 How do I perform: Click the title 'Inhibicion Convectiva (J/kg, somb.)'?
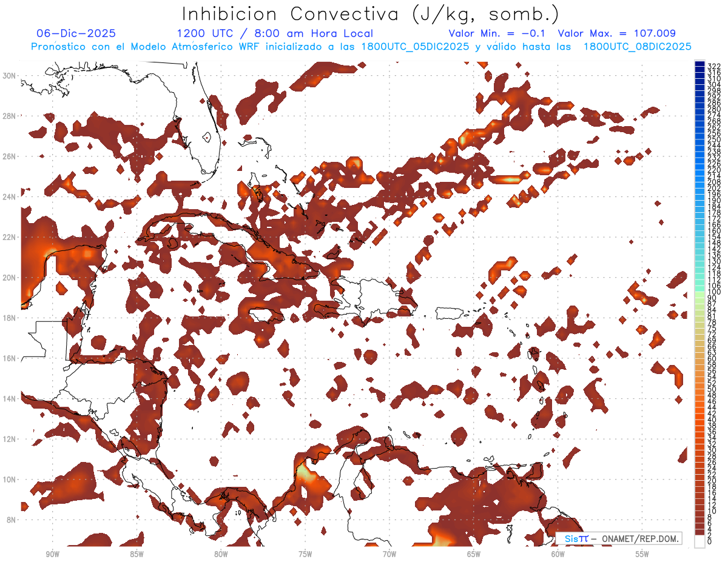coord(370,14)
